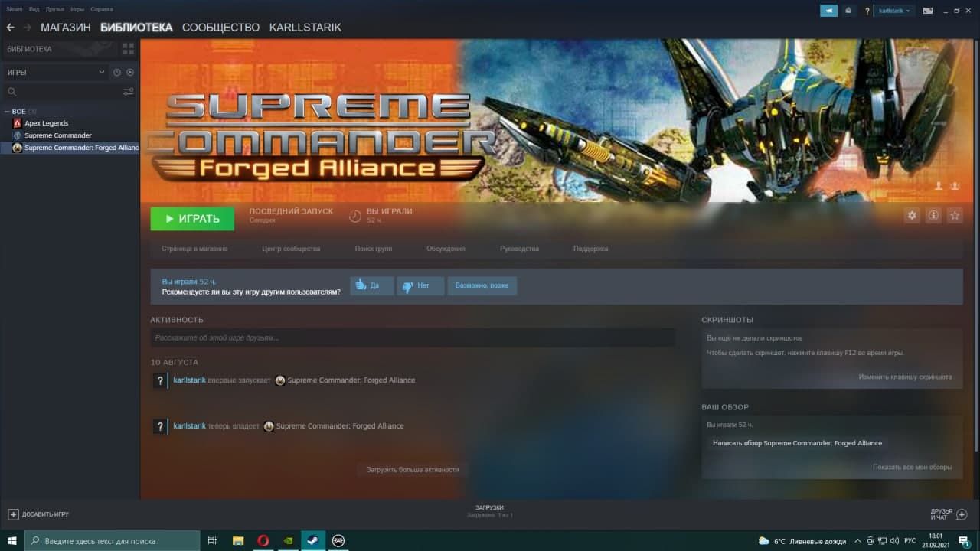Image resolution: width=980 pixels, height=551 pixels.
Task: Open Поддержка link
Action: pyautogui.click(x=590, y=249)
